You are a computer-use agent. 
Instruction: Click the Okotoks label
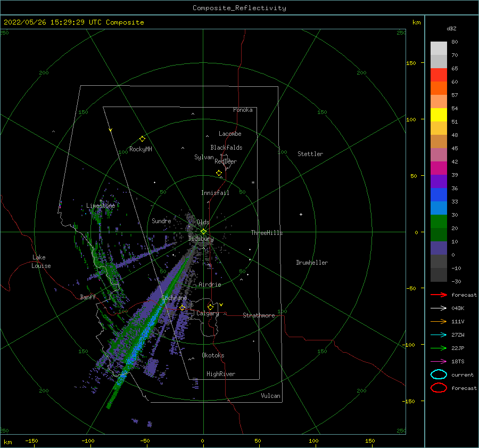click(x=213, y=355)
